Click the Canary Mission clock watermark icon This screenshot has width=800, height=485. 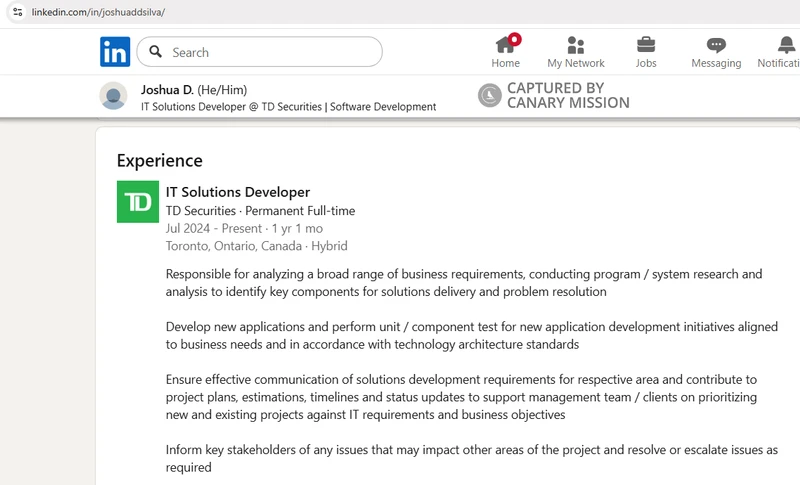(489, 96)
